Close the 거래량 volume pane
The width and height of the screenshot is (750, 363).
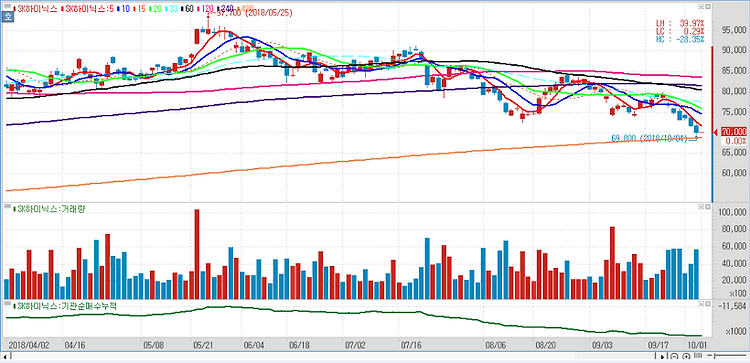click(707, 207)
